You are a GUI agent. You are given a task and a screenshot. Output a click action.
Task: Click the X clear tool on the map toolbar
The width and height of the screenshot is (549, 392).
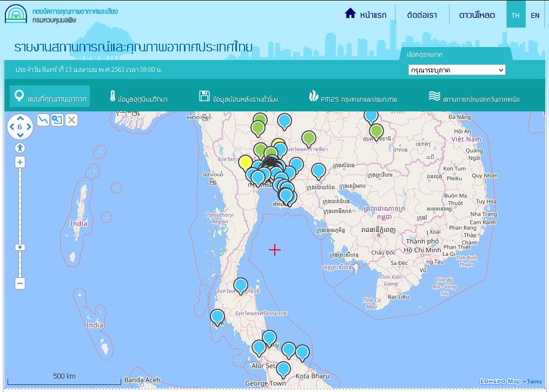[x=71, y=120]
